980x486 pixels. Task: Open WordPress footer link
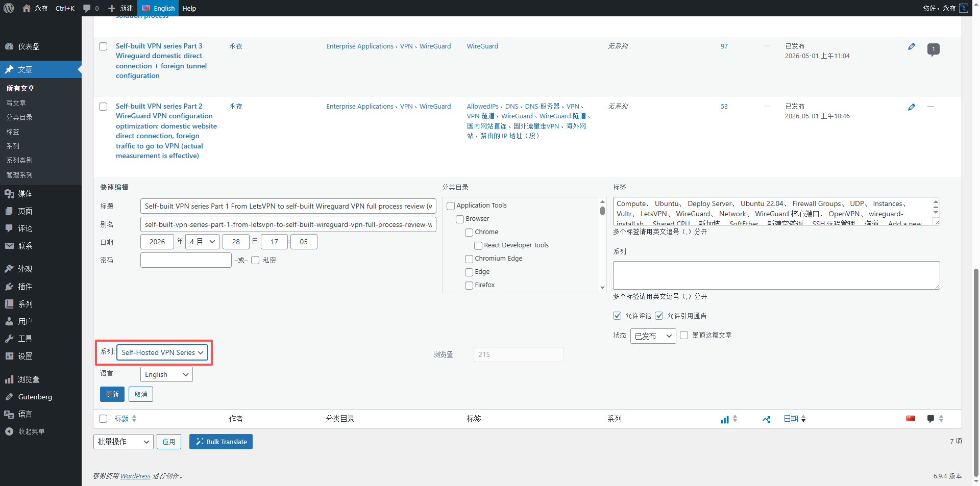click(135, 476)
